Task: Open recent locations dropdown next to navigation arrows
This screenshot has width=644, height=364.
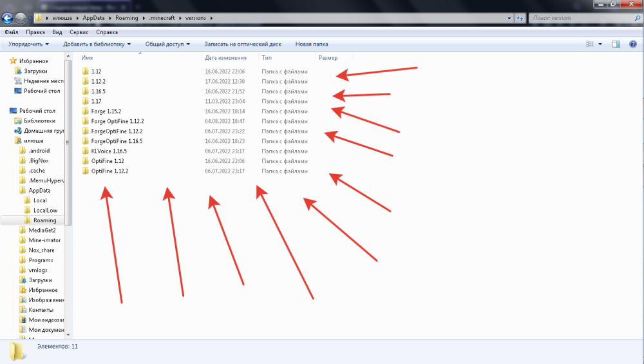Action: (30, 18)
